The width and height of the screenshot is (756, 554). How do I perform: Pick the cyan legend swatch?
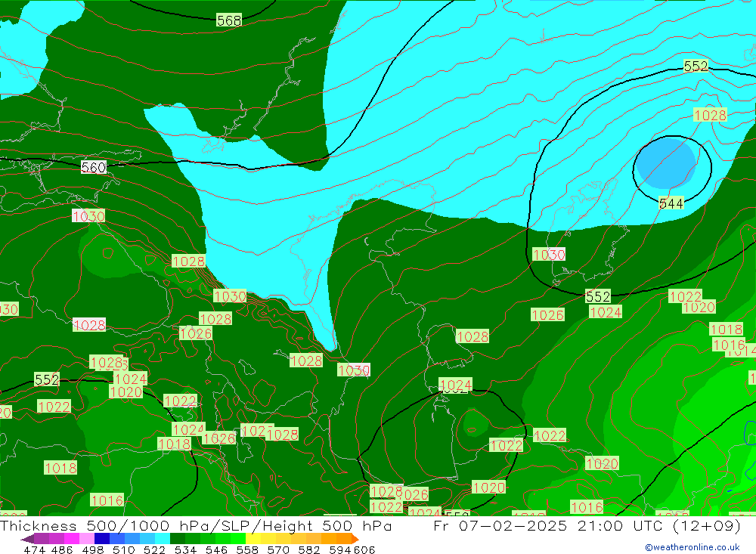point(163,538)
